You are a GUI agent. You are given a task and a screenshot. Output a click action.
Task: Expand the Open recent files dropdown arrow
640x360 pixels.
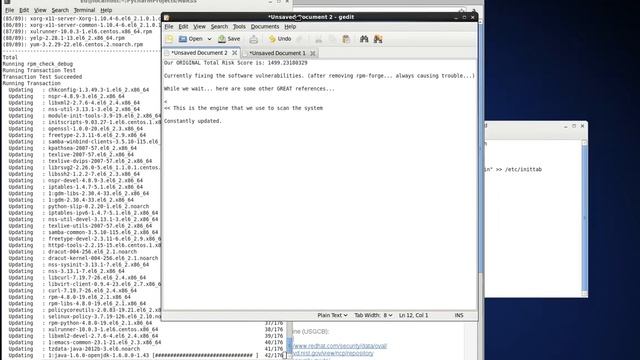click(x=209, y=39)
